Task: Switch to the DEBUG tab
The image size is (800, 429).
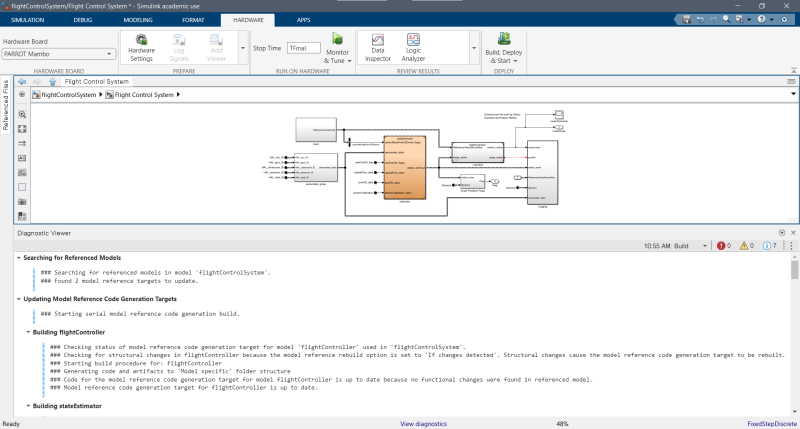Action: point(83,20)
